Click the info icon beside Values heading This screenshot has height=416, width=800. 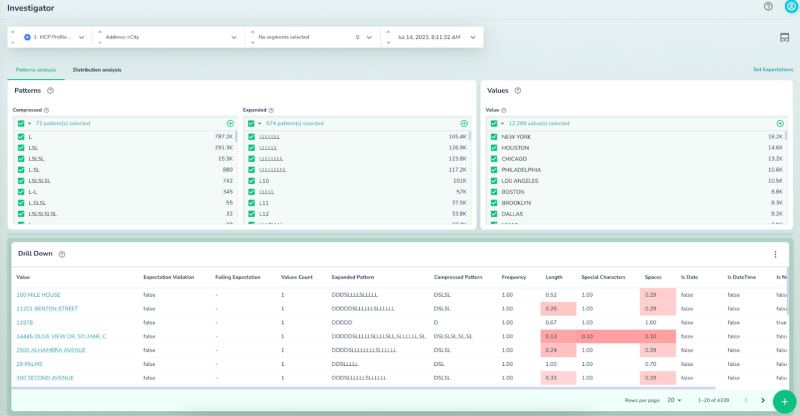(517, 91)
